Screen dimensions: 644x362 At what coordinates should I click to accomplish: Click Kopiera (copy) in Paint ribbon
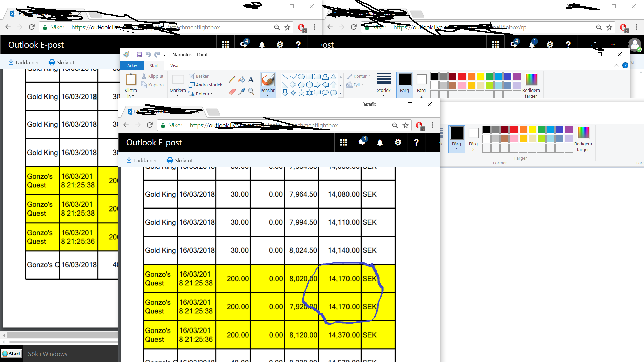click(153, 85)
